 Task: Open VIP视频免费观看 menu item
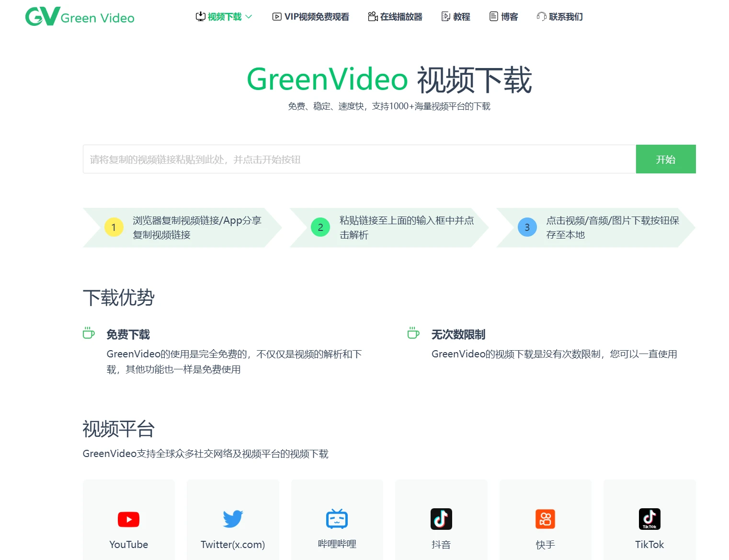pos(317,17)
